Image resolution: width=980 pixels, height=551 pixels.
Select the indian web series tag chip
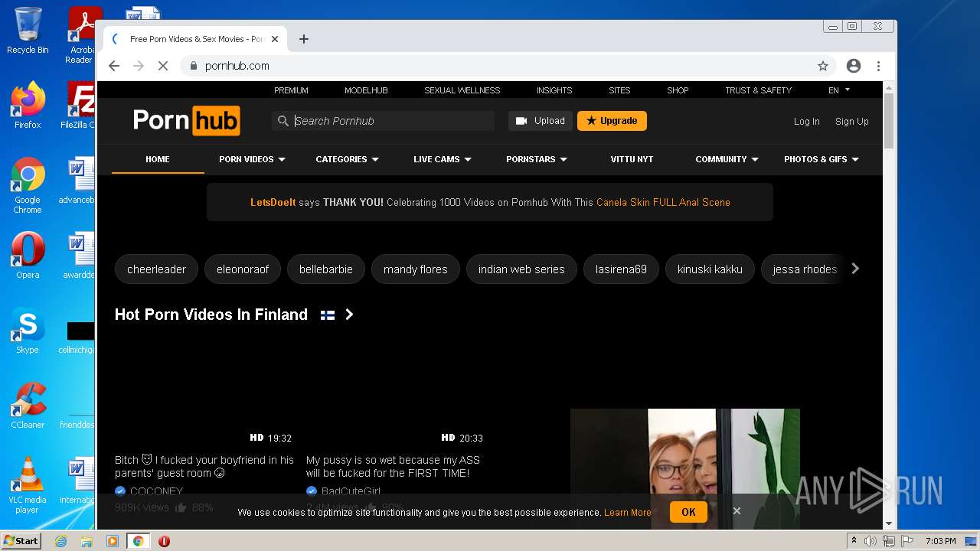click(x=521, y=269)
